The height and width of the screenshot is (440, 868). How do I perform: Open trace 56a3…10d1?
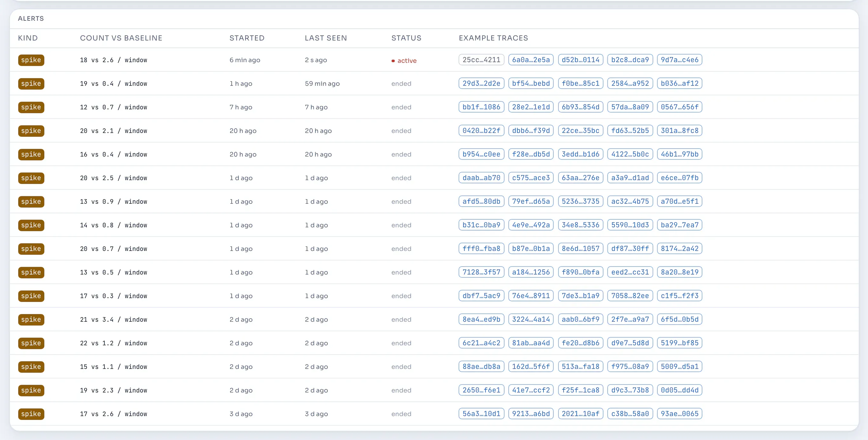tap(481, 414)
